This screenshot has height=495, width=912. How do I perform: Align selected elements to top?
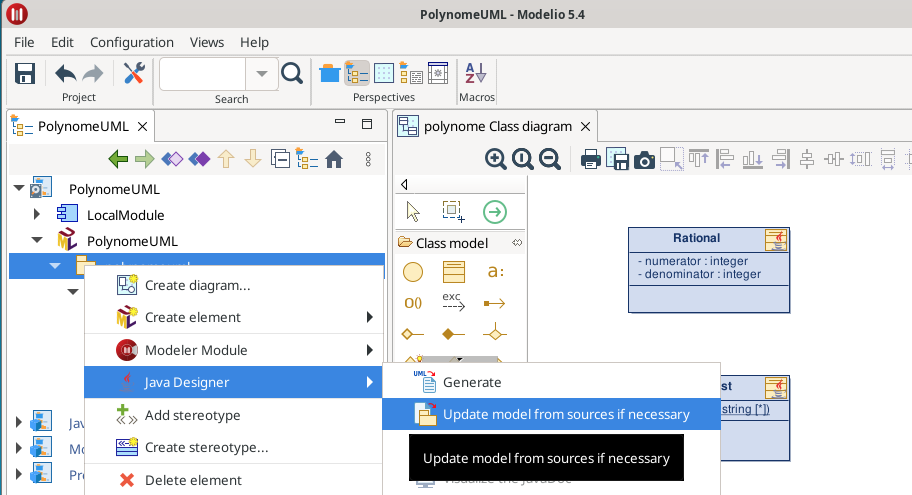(x=699, y=159)
